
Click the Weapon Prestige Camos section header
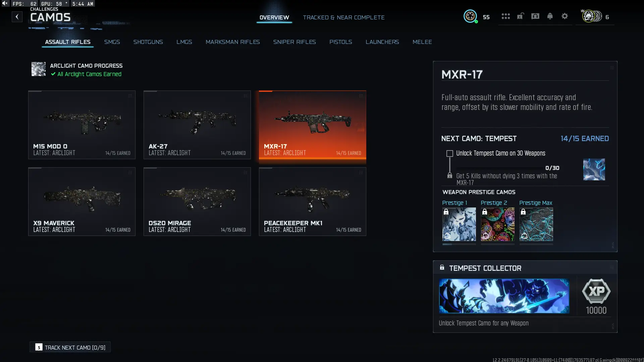click(x=479, y=192)
